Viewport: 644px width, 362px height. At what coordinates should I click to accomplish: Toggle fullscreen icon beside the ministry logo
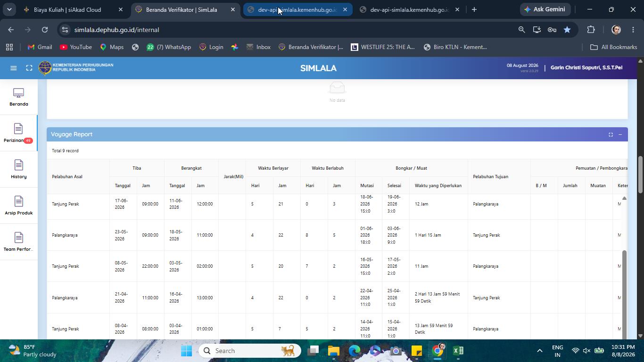pos(29,68)
